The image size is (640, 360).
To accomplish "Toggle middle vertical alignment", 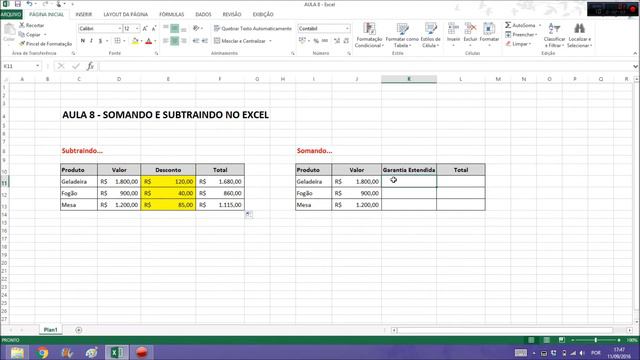I will click(x=174, y=29).
